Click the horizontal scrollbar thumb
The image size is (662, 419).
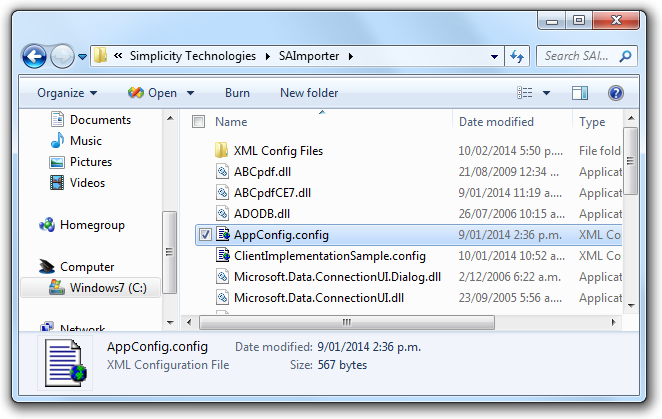347,323
